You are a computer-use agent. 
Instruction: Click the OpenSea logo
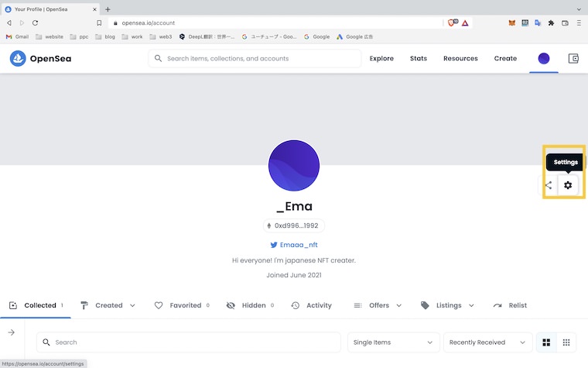tap(41, 59)
